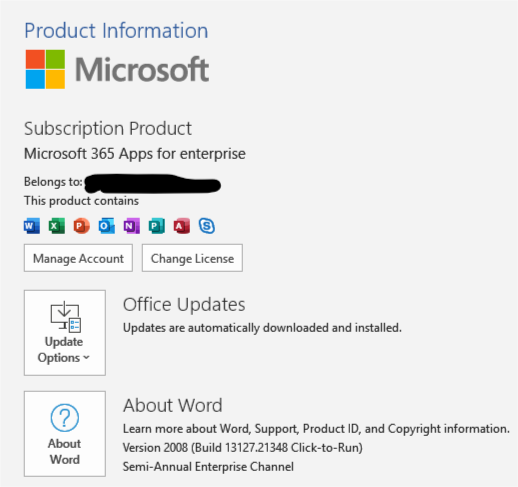The image size is (518, 487).
Task: Open the Manage Account button
Action: 78,258
